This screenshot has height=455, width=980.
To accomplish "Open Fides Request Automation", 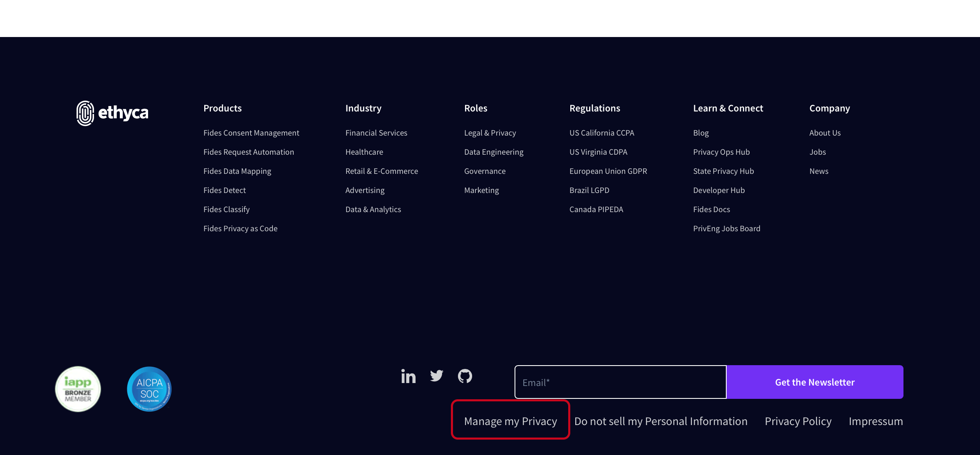I will pyautogui.click(x=249, y=152).
